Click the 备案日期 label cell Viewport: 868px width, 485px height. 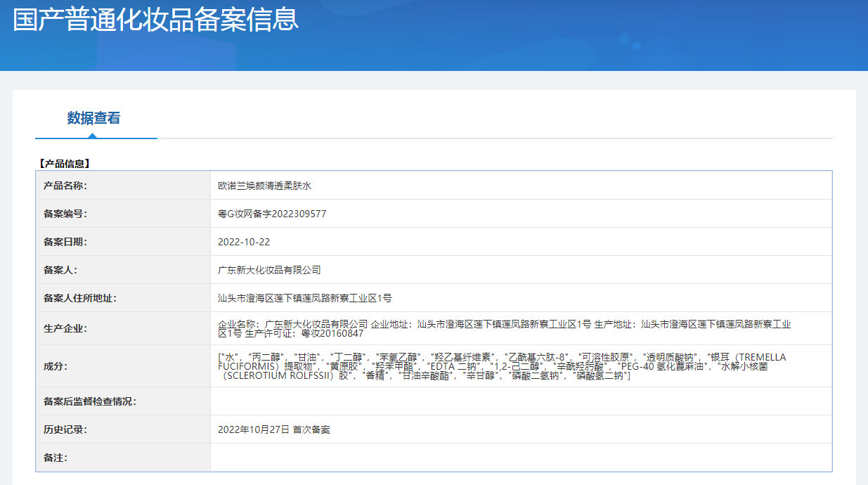(x=123, y=242)
